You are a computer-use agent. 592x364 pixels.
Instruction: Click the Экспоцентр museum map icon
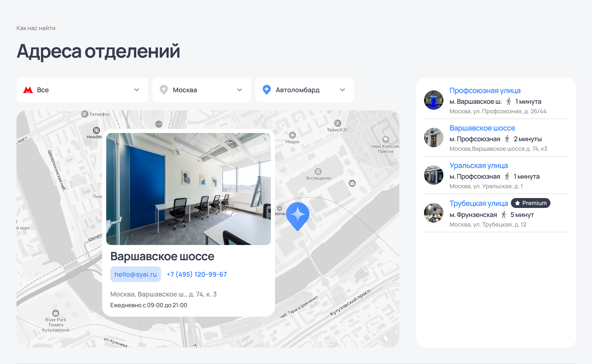(318, 171)
